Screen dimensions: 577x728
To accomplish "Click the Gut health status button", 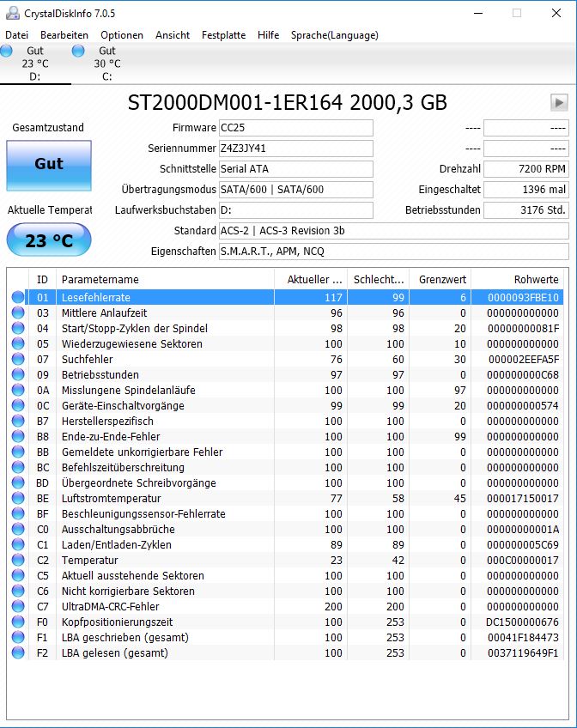I will tap(49, 166).
